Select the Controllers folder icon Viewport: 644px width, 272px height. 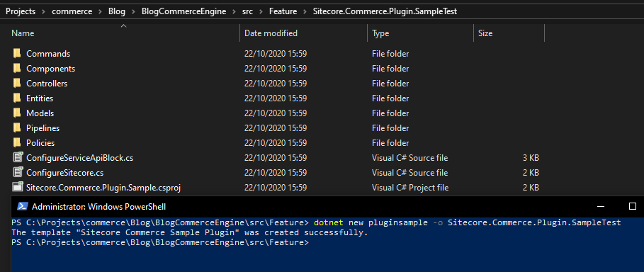click(x=17, y=84)
